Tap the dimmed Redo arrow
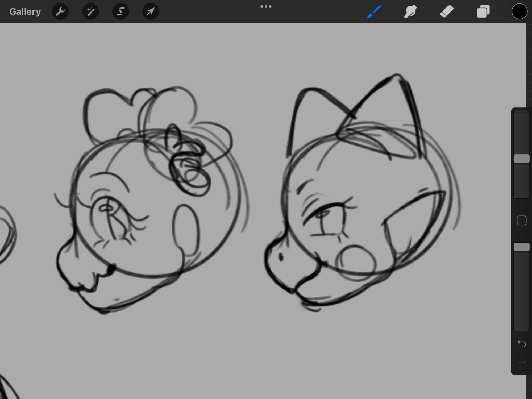Image resolution: width=532 pixels, height=399 pixels. click(x=521, y=364)
